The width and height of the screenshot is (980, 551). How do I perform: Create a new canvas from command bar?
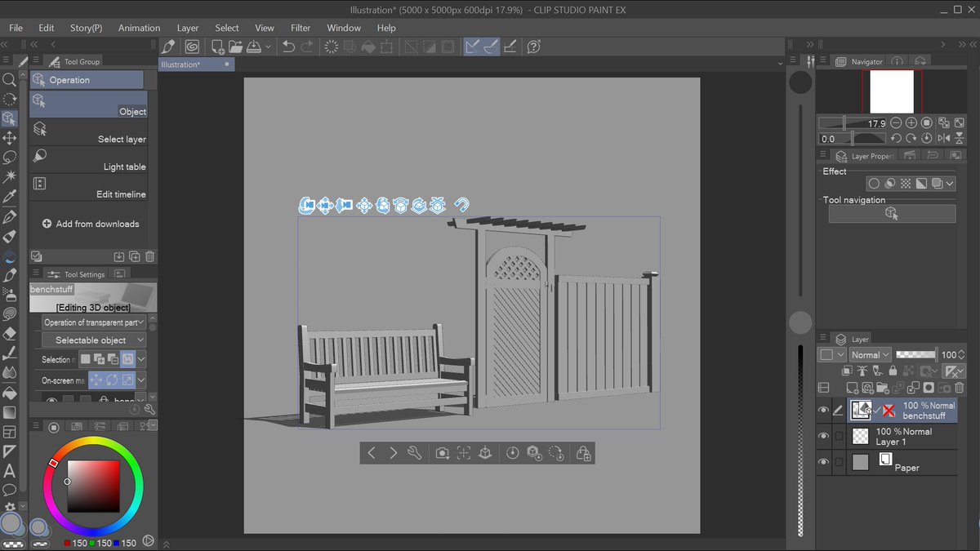click(x=219, y=47)
